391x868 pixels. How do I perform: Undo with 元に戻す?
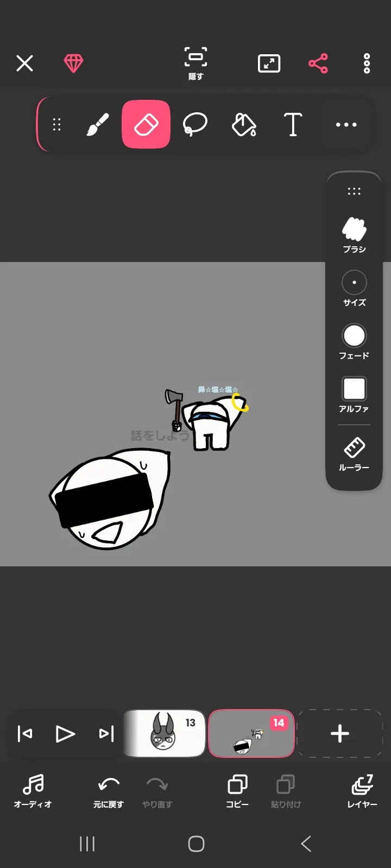109,792
